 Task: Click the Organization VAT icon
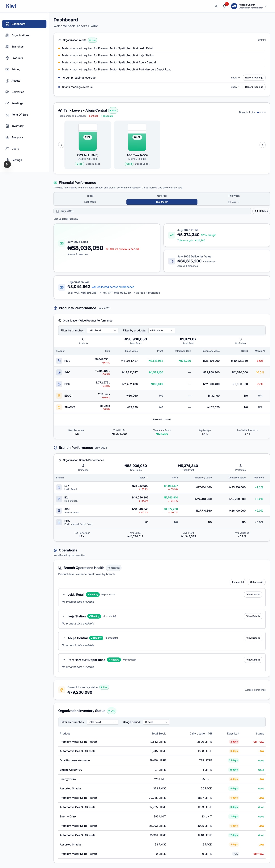61,287
